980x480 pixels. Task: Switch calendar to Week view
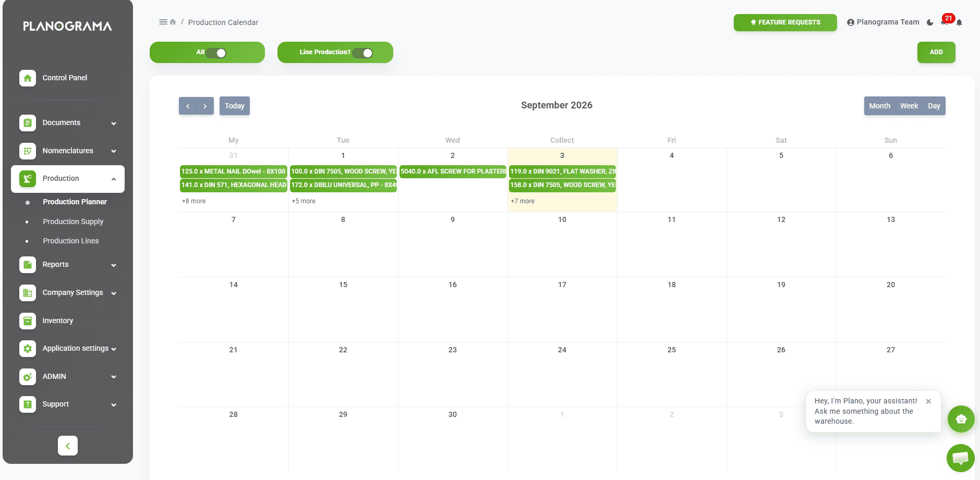(909, 106)
